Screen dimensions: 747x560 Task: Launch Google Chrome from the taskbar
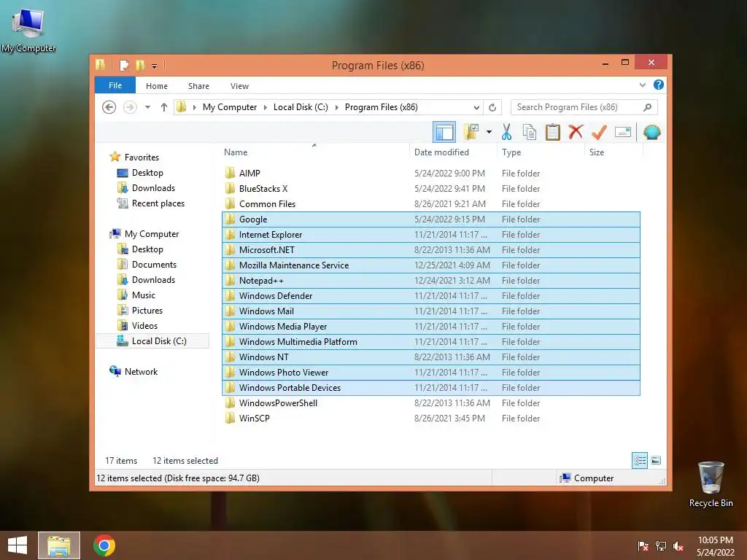point(104,545)
